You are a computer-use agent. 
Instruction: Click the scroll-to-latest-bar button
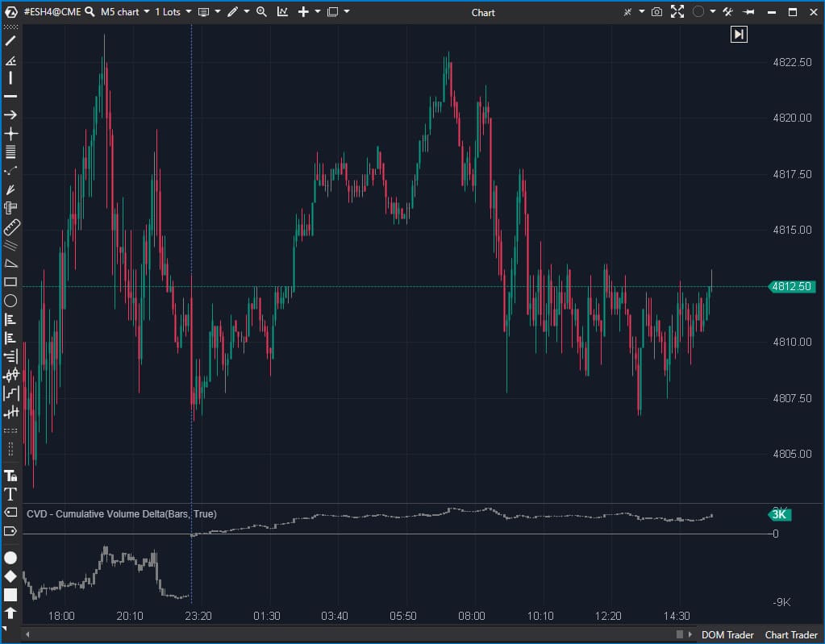pyautogui.click(x=739, y=34)
